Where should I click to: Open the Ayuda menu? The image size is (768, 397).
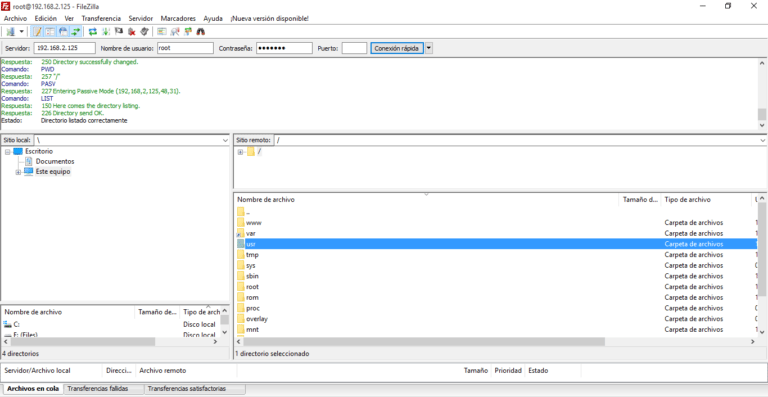[x=213, y=18]
